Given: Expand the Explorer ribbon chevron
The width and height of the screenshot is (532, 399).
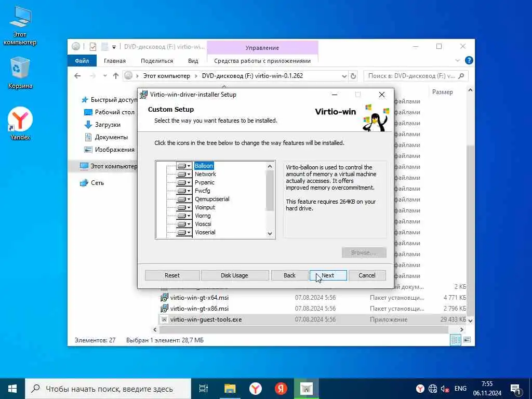Looking at the screenshot, I should [457, 61].
